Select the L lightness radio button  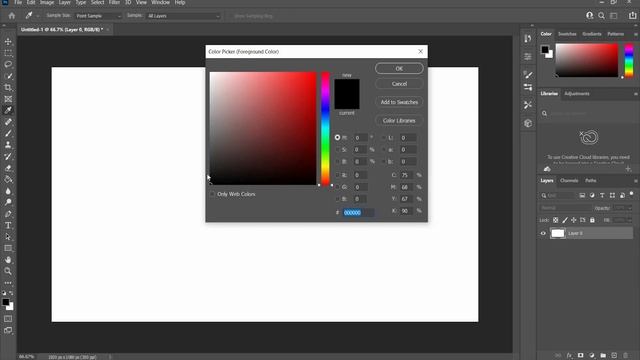point(383,138)
